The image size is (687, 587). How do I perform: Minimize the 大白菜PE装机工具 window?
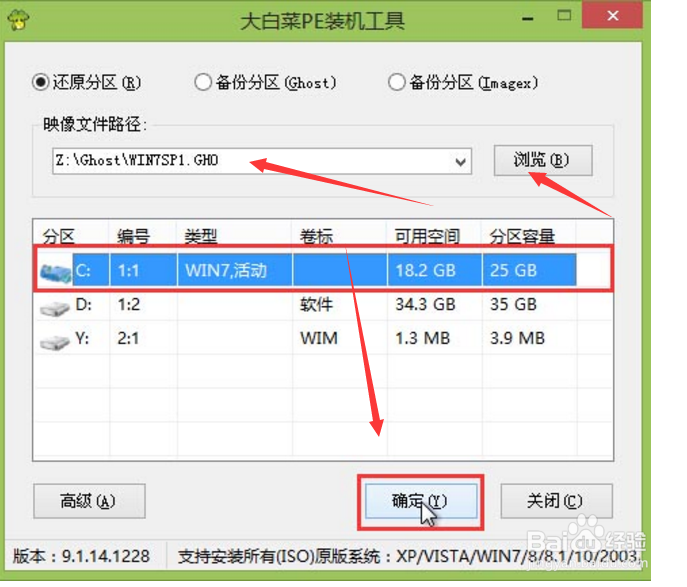[528, 18]
